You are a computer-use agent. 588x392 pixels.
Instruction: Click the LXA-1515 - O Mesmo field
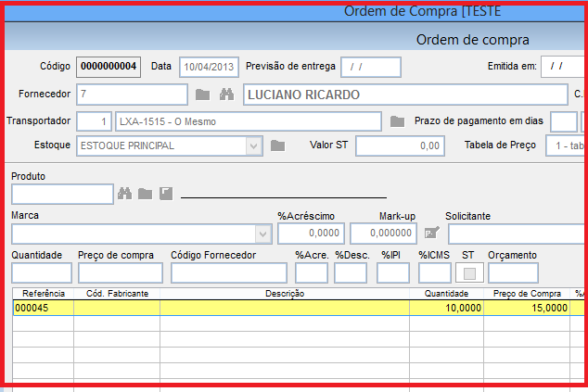pos(249,121)
